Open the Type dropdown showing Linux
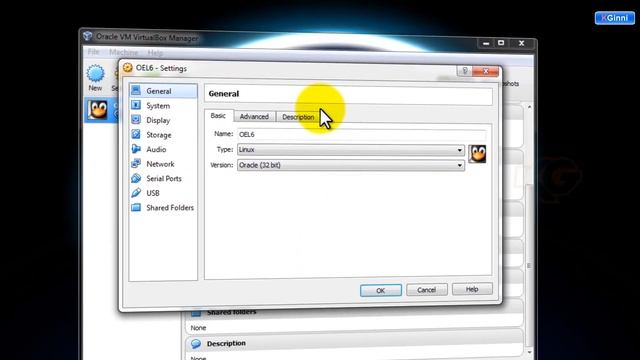This screenshot has width=640, height=360. [351, 150]
